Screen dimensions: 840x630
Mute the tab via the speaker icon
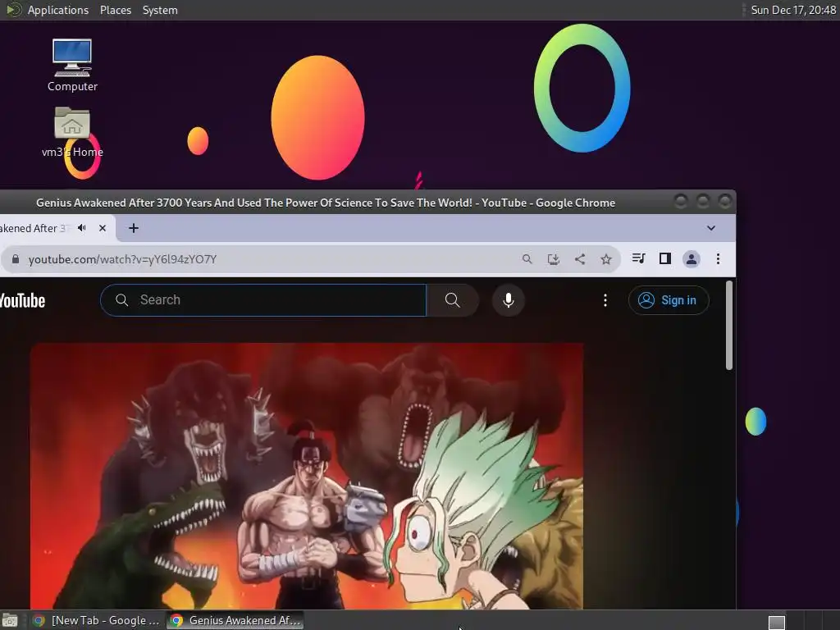pyautogui.click(x=82, y=228)
